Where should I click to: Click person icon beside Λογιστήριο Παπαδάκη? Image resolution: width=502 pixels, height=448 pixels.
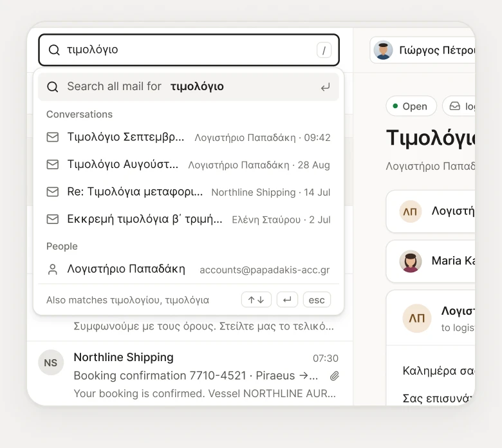pyautogui.click(x=53, y=269)
